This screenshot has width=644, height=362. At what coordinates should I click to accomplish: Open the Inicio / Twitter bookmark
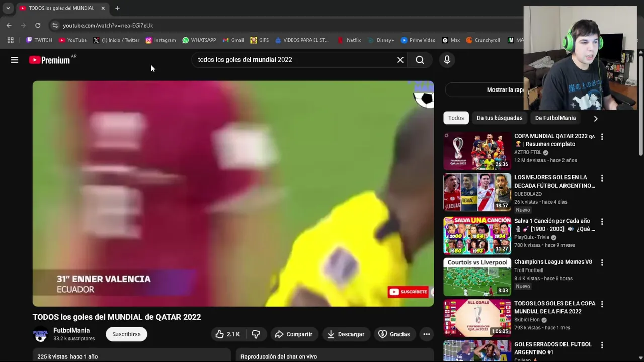tap(116, 40)
